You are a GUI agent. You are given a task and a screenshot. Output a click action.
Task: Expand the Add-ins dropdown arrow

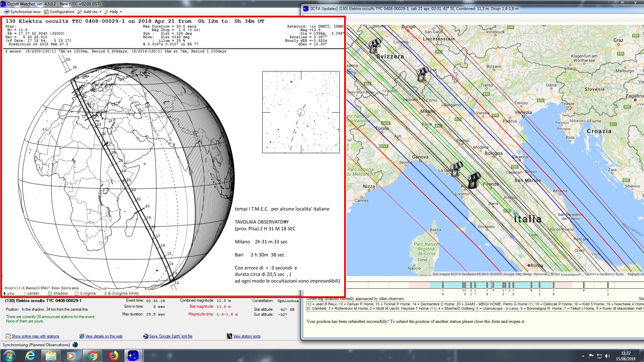(x=100, y=12)
